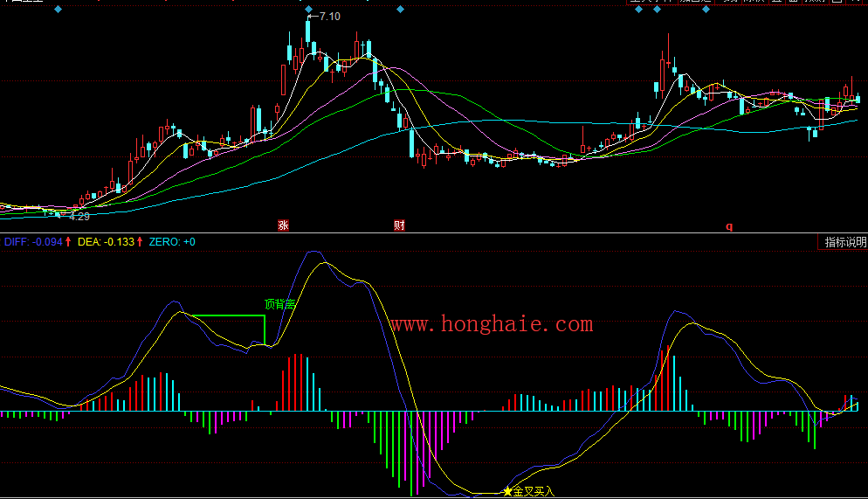Click the red up arrow beside the DEA value
This screenshot has height=499, width=868.
pyautogui.click(x=141, y=242)
